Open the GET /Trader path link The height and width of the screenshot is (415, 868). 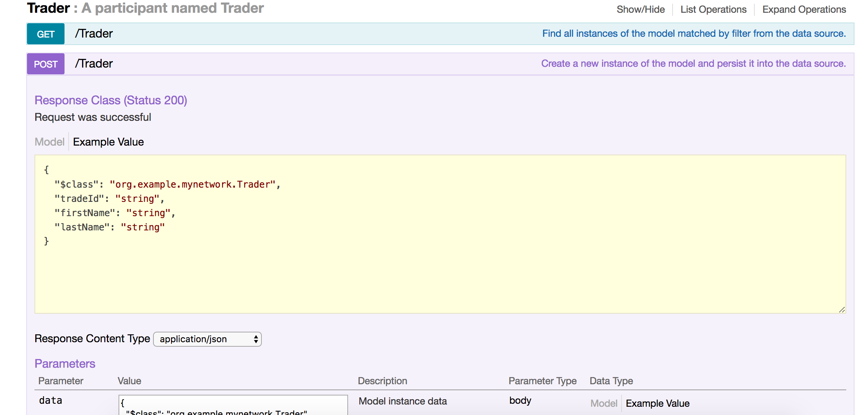(94, 33)
